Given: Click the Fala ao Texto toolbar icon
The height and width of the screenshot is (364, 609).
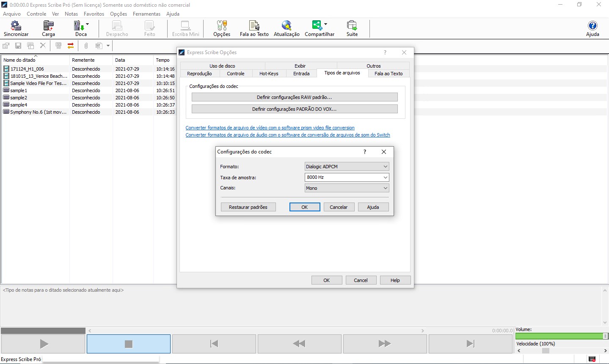Looking at the screenshot, I should (254, 28).
